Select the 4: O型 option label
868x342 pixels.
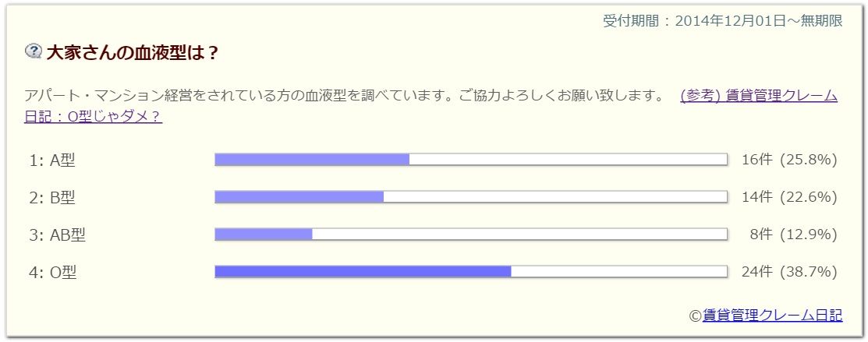click(x=53, y=272)
